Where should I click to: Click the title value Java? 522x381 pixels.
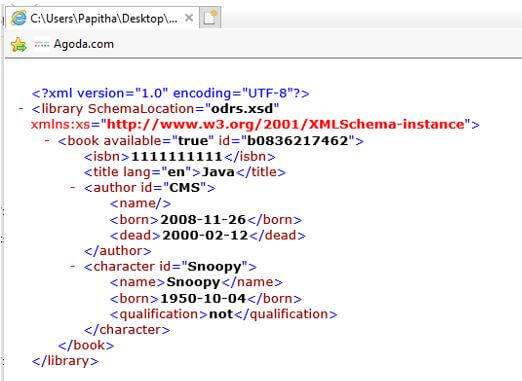click(218, 172)
